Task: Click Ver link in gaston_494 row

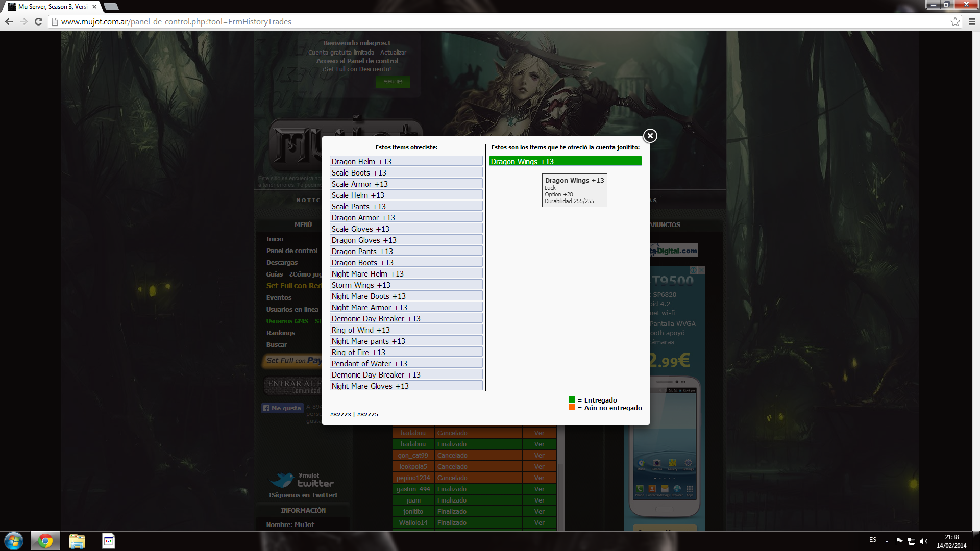Action: point(539,489)
